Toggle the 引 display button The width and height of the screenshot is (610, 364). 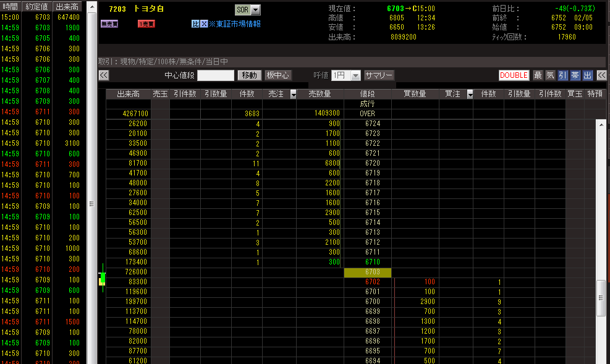pyautogui.click(x=562, y=75)
